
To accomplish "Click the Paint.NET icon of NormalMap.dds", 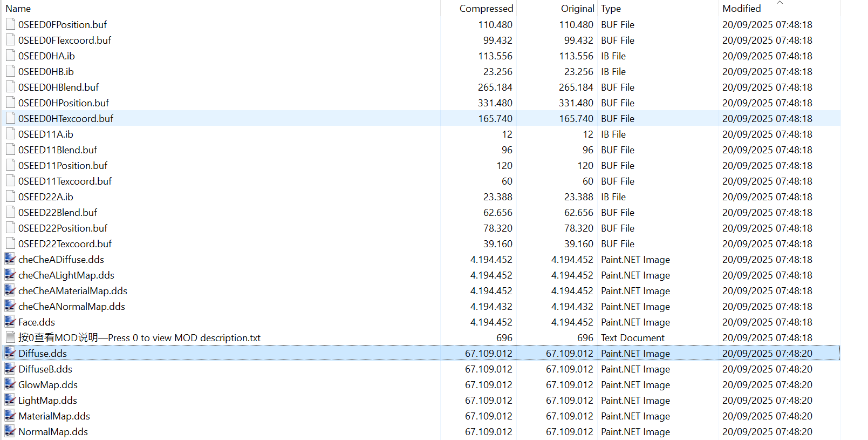I will (10, 431).
